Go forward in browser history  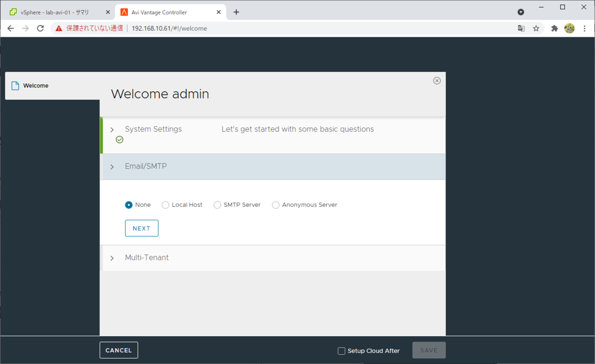26,28
